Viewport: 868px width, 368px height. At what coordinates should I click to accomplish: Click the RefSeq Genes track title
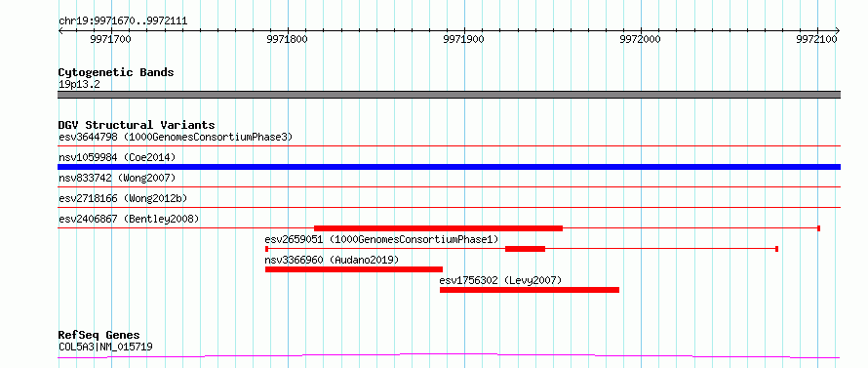click(x=99, y=335)
